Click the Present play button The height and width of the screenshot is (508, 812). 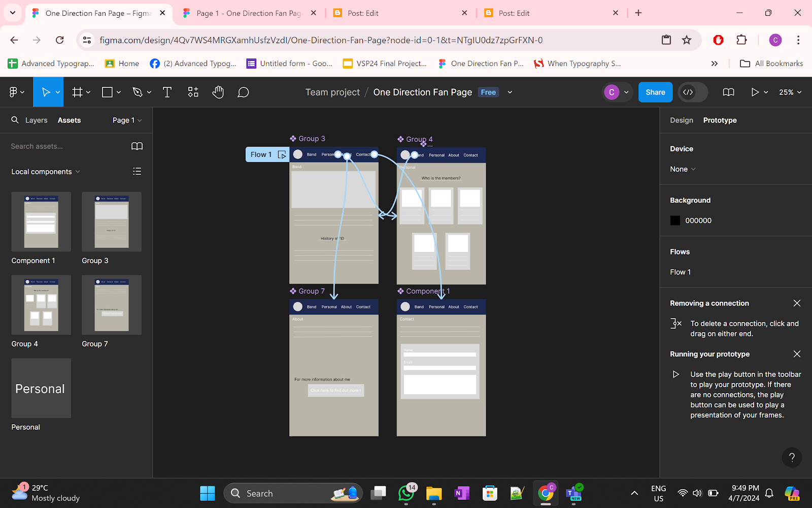(755, 92)
